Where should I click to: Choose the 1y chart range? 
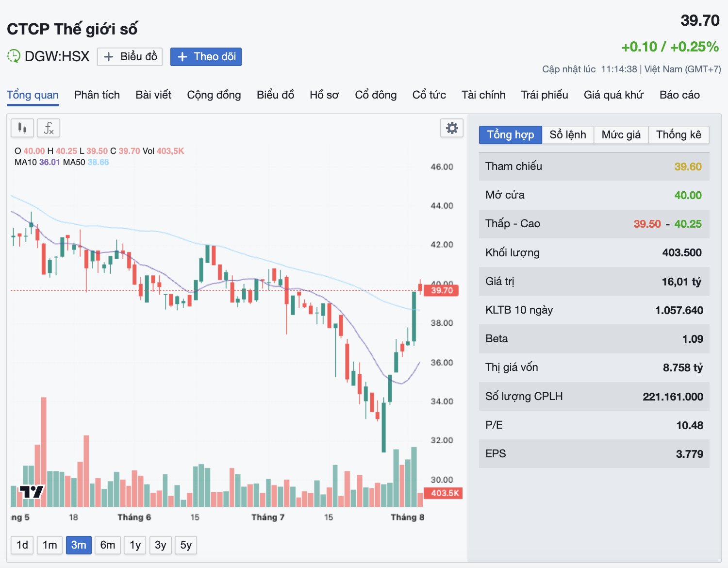[x=135, y=545]
